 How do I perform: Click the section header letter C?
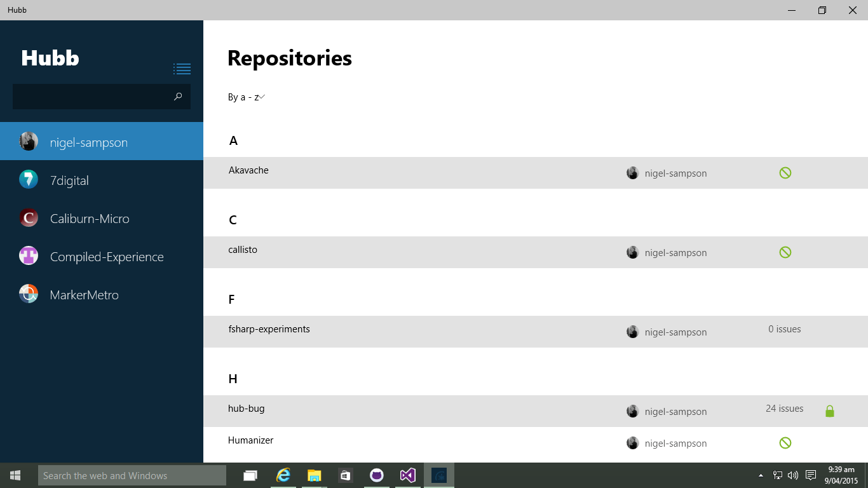[x=233, y=220]
